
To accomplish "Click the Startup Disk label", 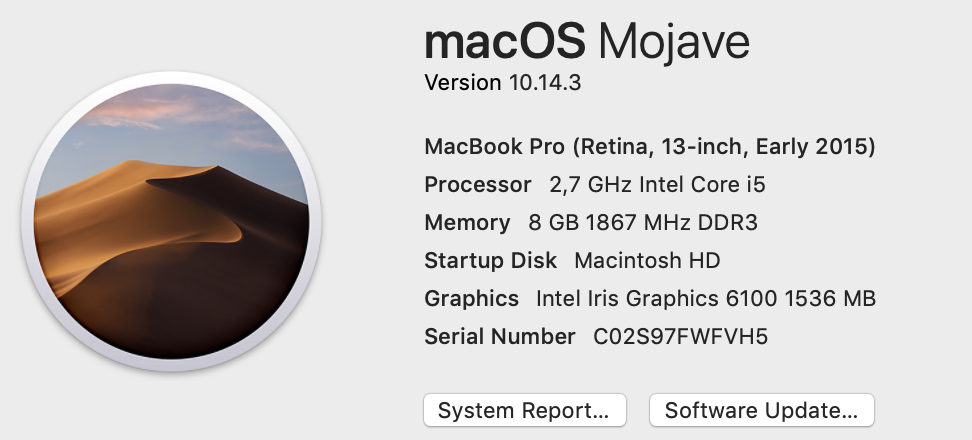I will 490,260.
